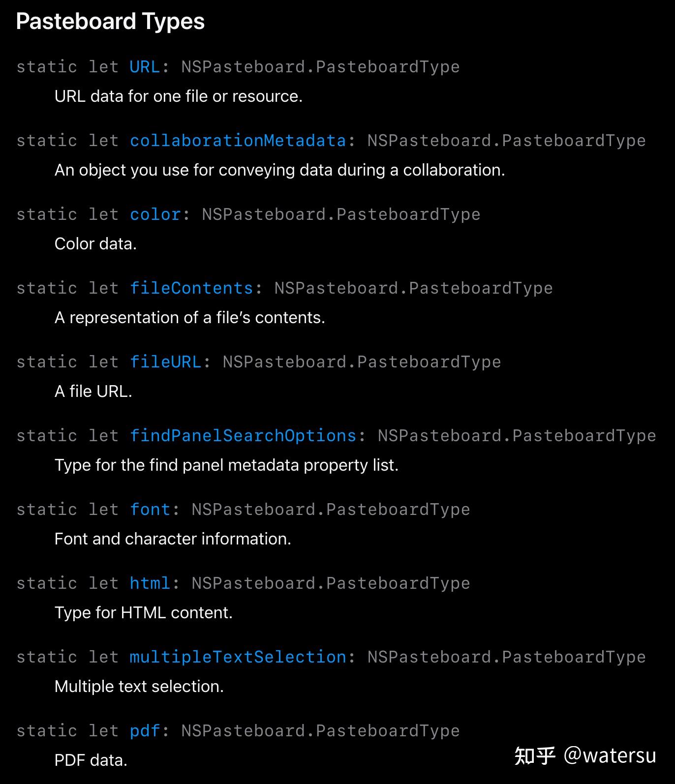Click the 知乎 @watersu watermark

(585, 755)
